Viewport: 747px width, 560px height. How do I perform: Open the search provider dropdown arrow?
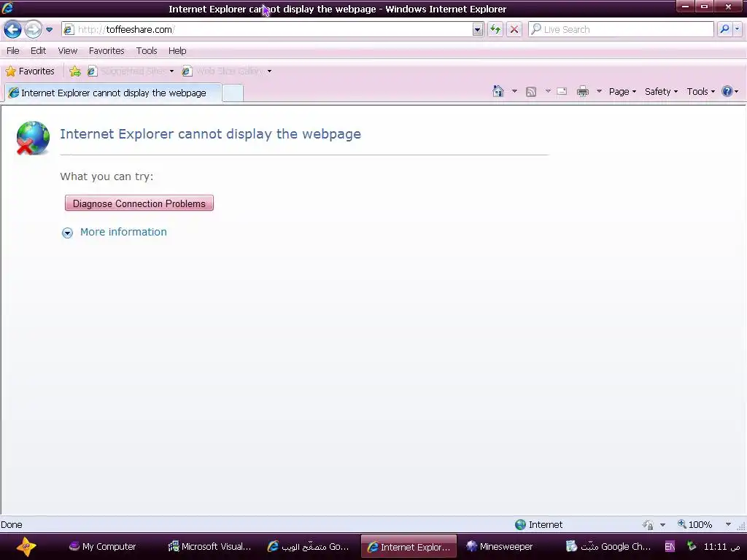pyautogui.click(x=737, y=29)
